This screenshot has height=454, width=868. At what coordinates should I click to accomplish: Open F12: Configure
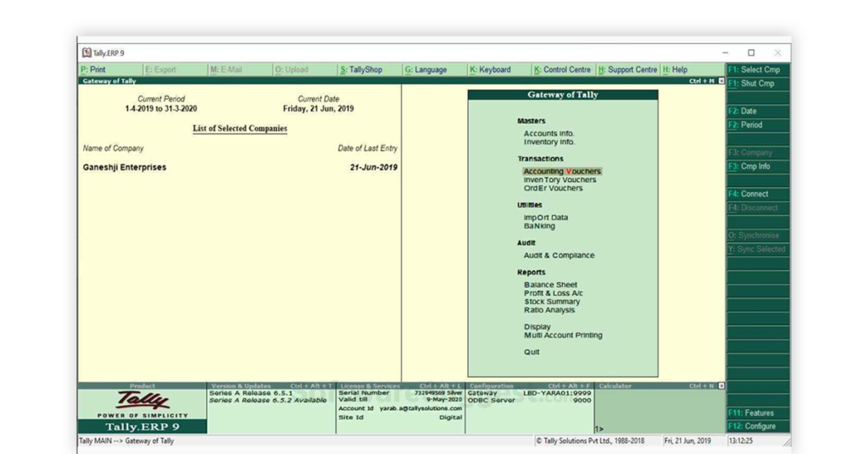758,426
